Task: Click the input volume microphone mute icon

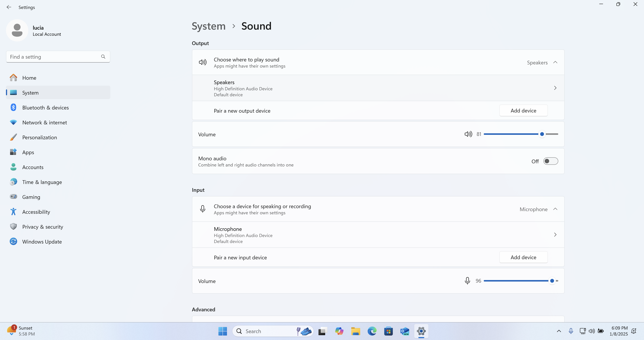Action: [x=467, y=281]
